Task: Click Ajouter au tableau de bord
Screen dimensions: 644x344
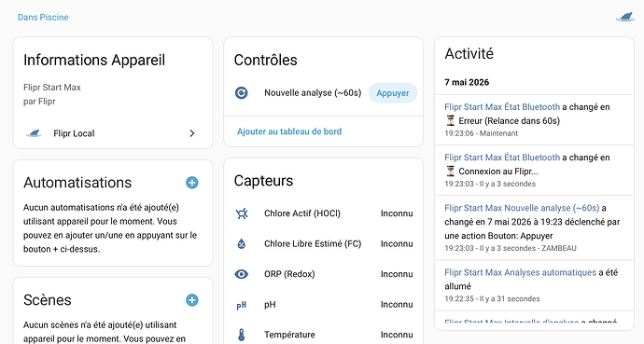Action: pyautogui.click(x=289, y=131)
